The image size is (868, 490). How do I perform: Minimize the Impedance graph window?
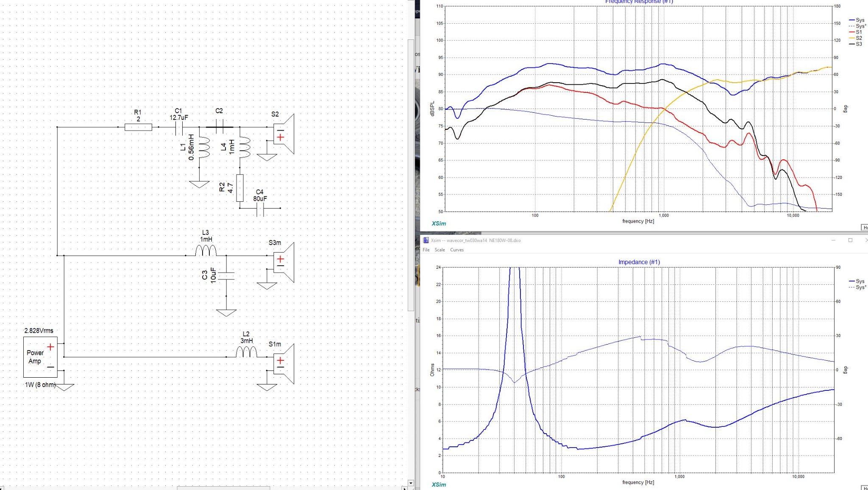(x=833, y=240)
